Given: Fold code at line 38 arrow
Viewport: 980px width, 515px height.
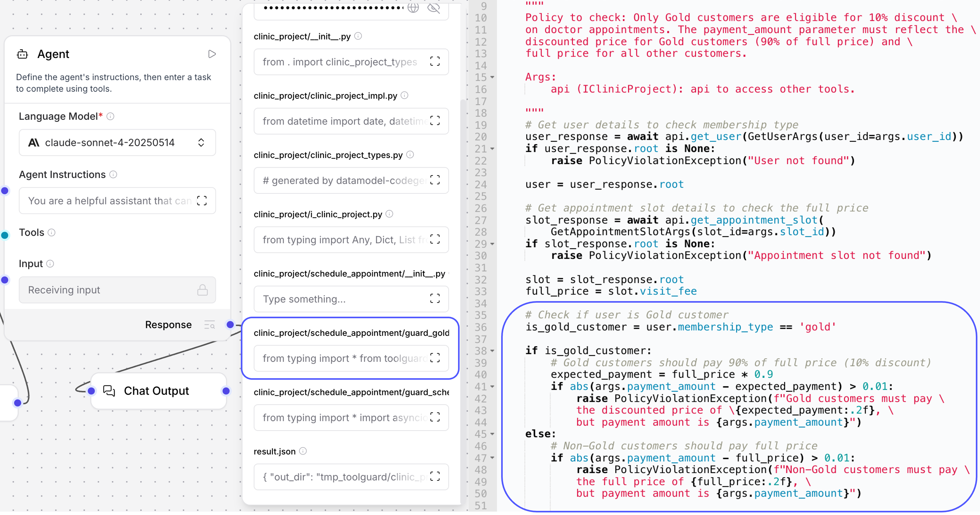Looking at the screenshot, I should [492, 351].
